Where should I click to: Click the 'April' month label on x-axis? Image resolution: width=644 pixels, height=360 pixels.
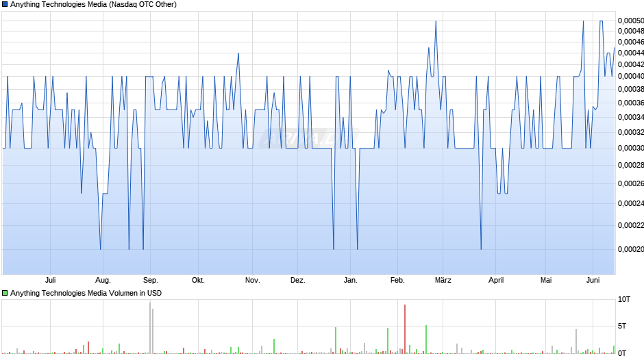[x=496, y=280]
